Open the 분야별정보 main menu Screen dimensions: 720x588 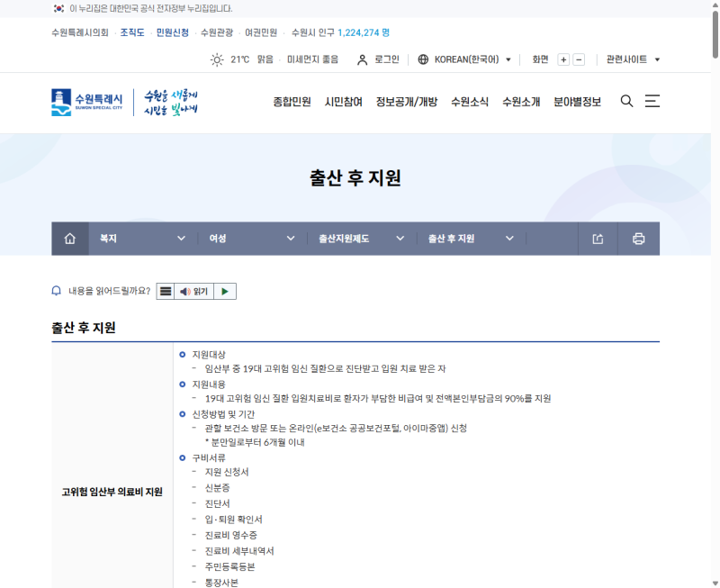tap(577, 102)
